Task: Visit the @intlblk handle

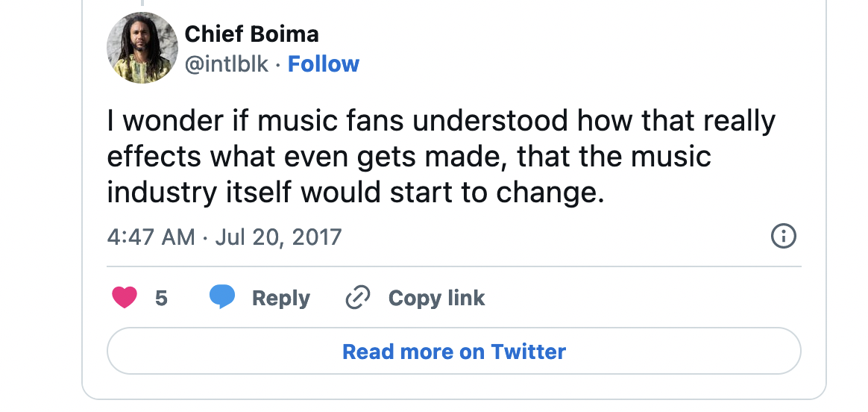Action: pos(226,64)
